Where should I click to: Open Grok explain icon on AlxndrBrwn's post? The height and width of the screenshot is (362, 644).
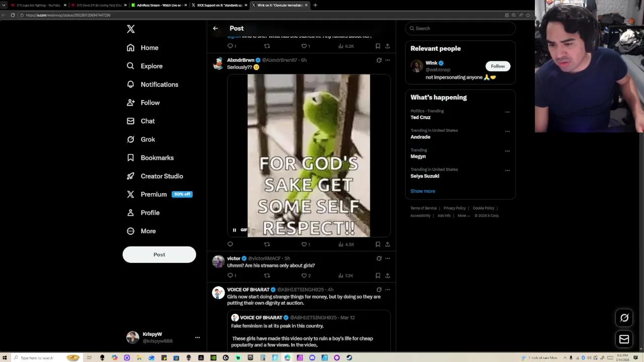tap(379, 60)
